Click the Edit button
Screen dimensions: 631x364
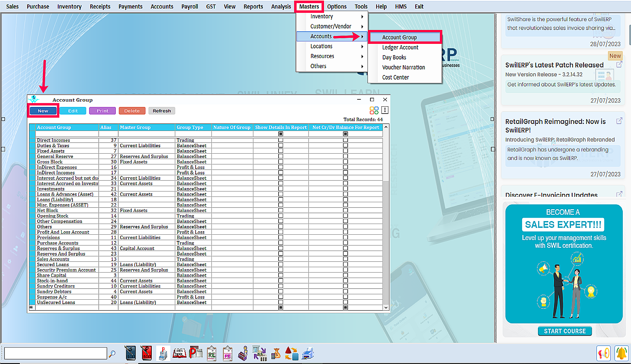73,111
